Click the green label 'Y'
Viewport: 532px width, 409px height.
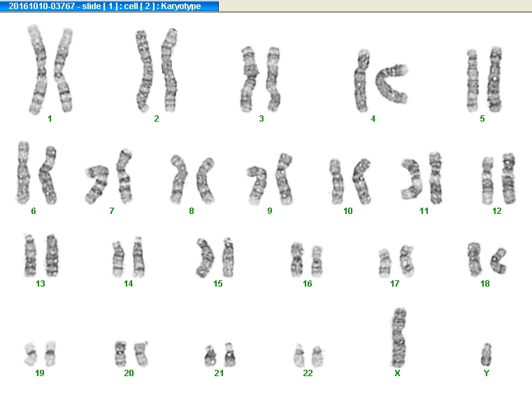pos(486,373)
